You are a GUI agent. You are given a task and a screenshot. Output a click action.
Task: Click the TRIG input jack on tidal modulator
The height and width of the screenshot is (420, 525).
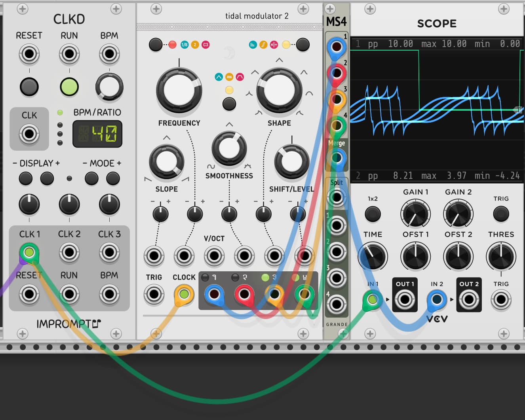coord(154,295)
